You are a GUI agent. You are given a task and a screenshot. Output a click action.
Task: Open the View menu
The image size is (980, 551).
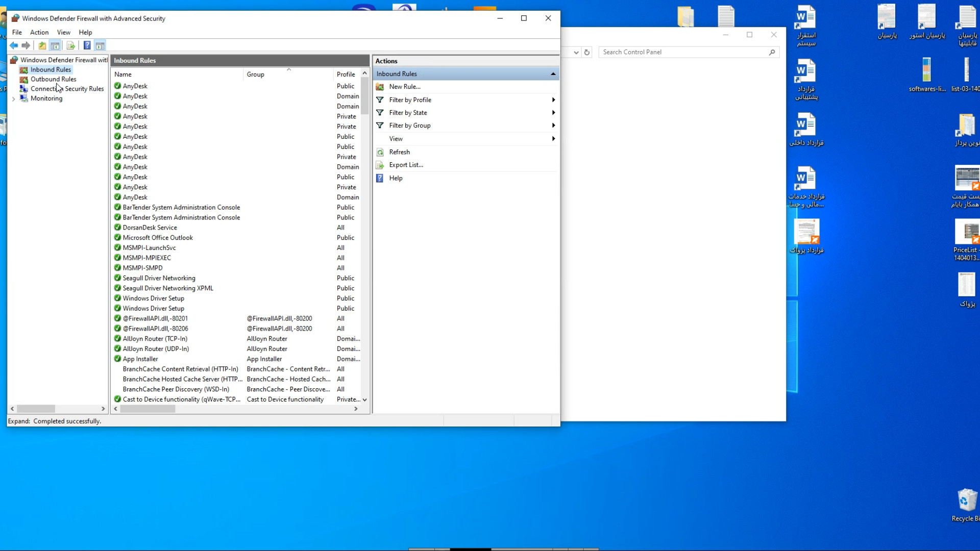click(x=64, y=32)
